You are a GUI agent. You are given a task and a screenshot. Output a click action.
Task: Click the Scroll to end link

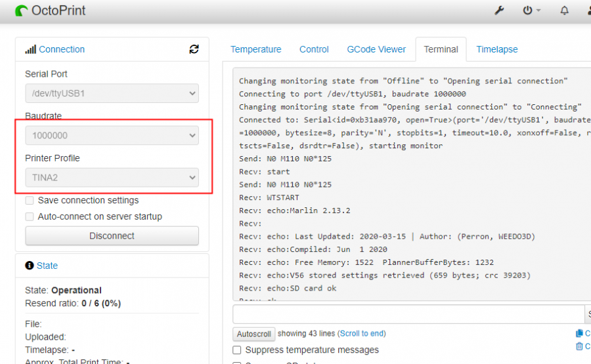tap(362, 334)
